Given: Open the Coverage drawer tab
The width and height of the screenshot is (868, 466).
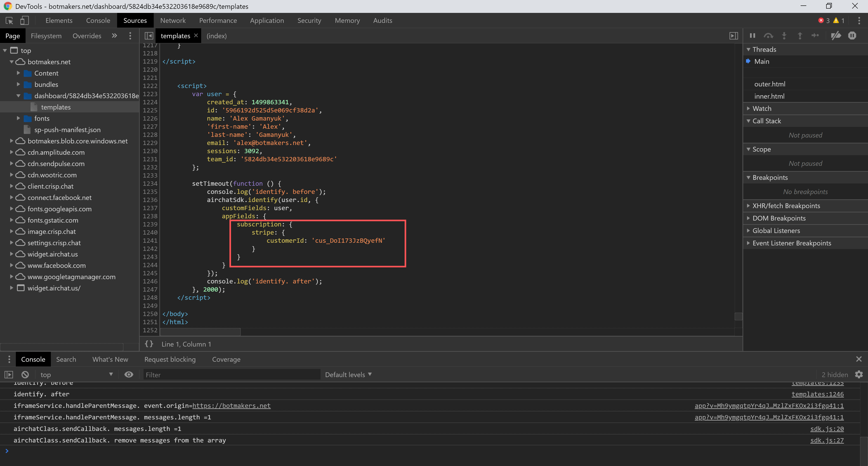Looking at the screenshot, I should pos(226,359).
